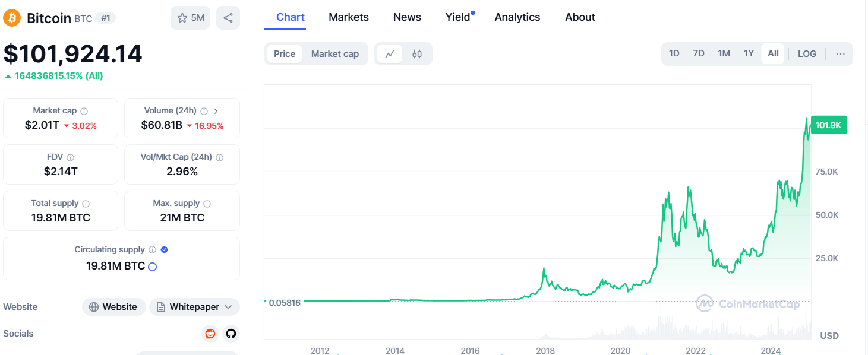Open the chart more options menu
This screenshot has width=868, height=355.
click(841, 53)
